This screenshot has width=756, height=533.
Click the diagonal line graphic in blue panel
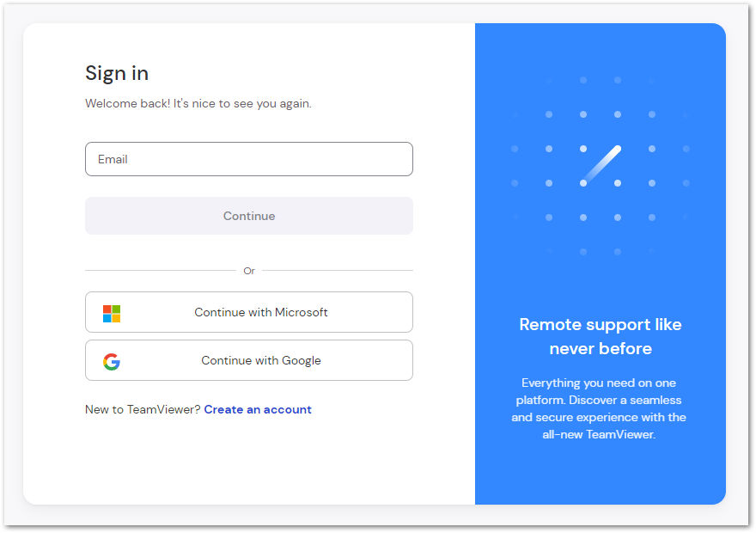601,164
